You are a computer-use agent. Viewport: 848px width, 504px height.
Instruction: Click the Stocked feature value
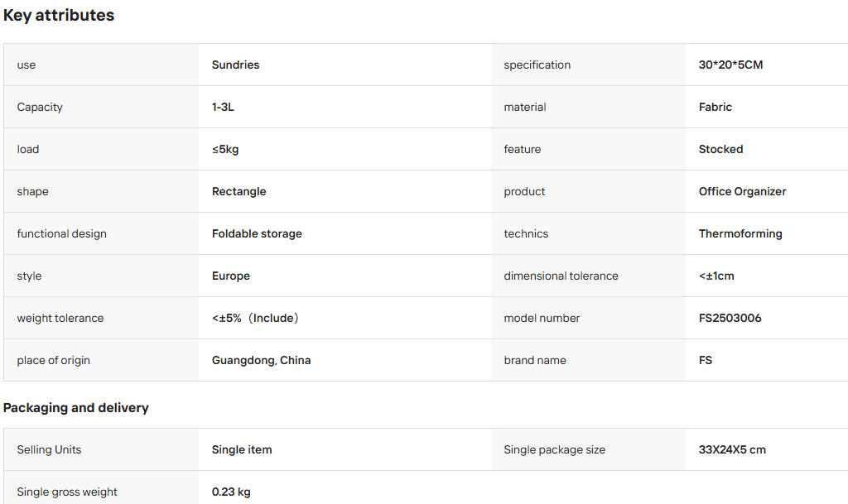[x=720, y=149]
